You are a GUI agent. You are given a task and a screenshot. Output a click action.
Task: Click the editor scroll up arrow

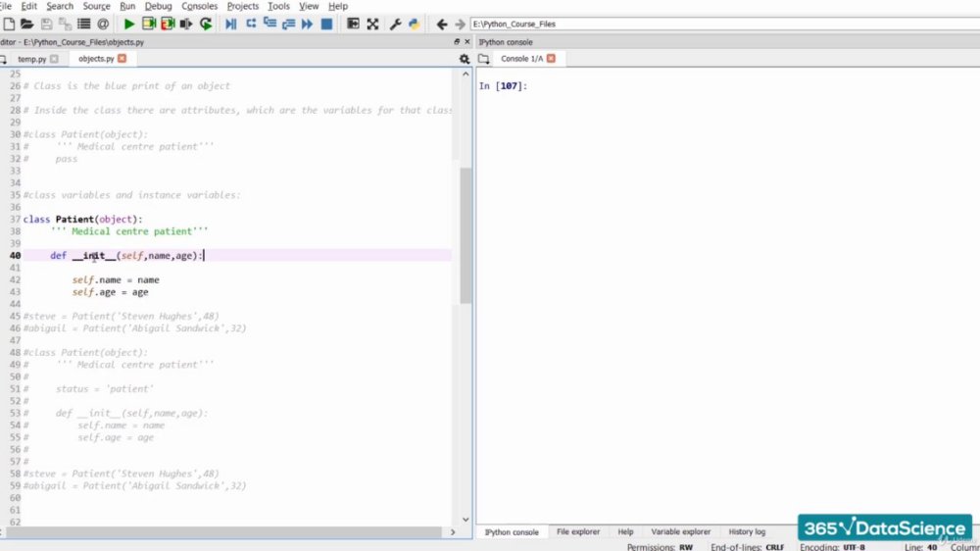coord(465,74)
